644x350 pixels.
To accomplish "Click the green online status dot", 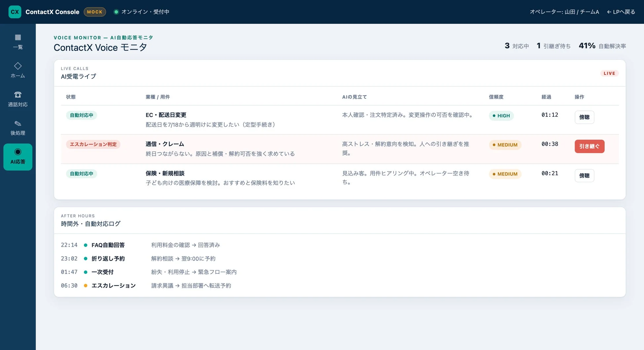I will click(116, 12).
